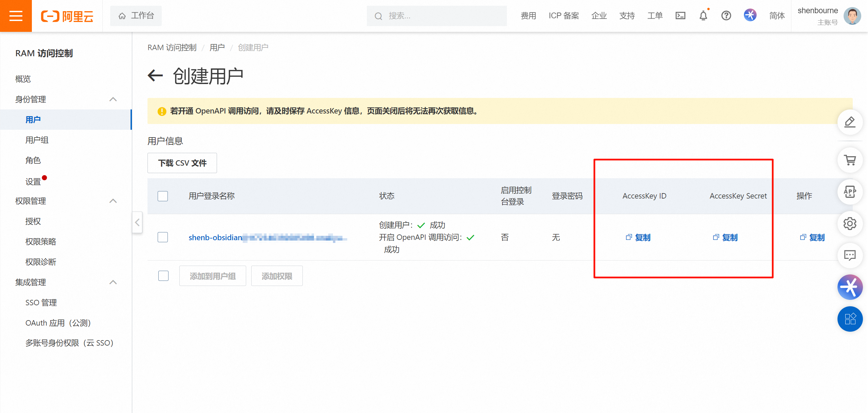Open ICP 备案 in the top navigation
Screen dimensions: 868x413
564,16
